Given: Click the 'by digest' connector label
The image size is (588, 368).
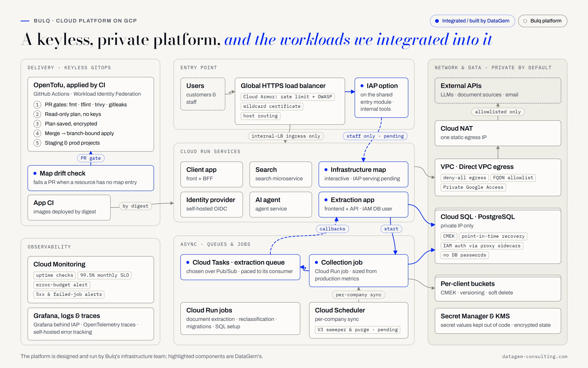Looking at the screenshot, I should [x=135, y=206].
